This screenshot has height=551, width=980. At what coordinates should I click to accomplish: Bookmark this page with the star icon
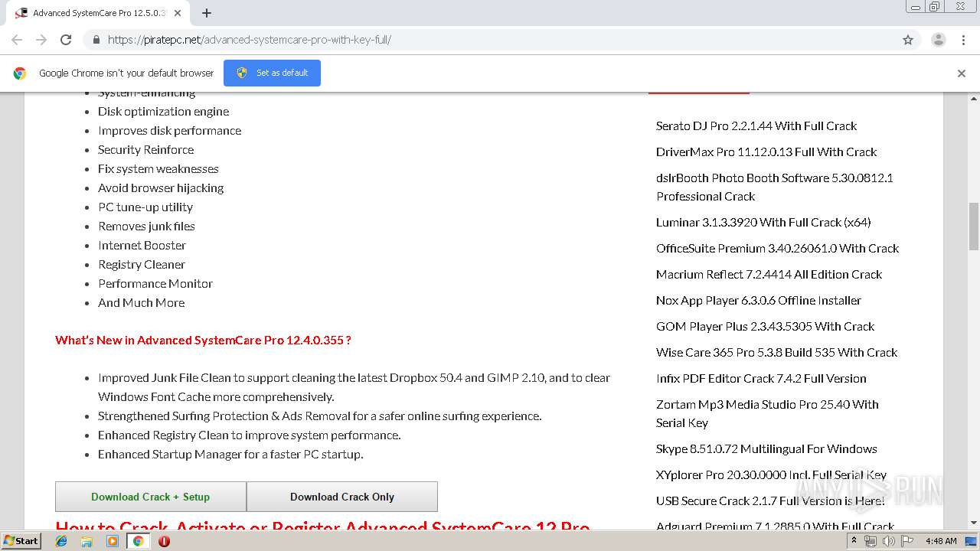pos(908,40)
